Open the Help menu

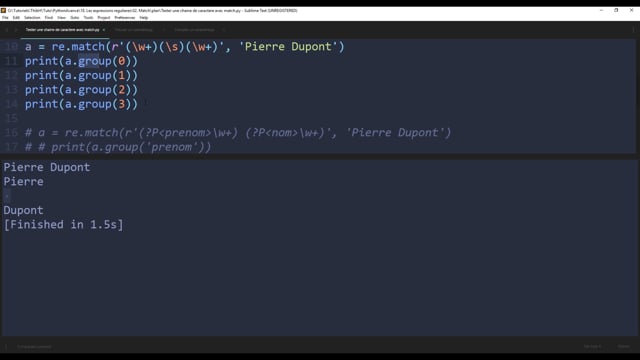[x=144, y=18]
